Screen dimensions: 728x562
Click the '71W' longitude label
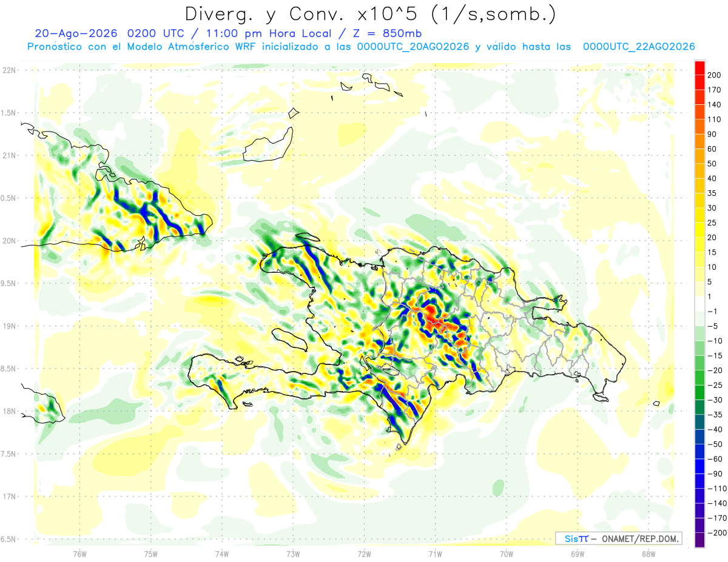pyautogui.click(x=435, y=554)
